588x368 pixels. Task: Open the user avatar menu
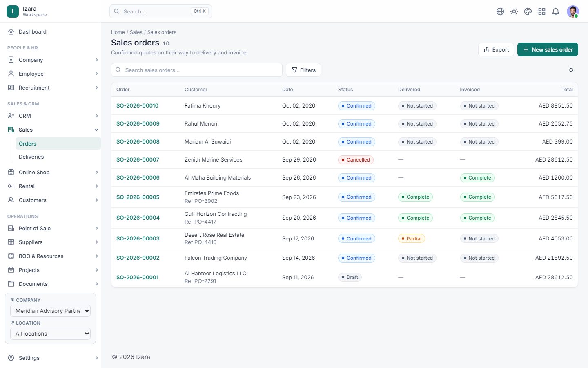pyautogui.click(x=573, y=11)
